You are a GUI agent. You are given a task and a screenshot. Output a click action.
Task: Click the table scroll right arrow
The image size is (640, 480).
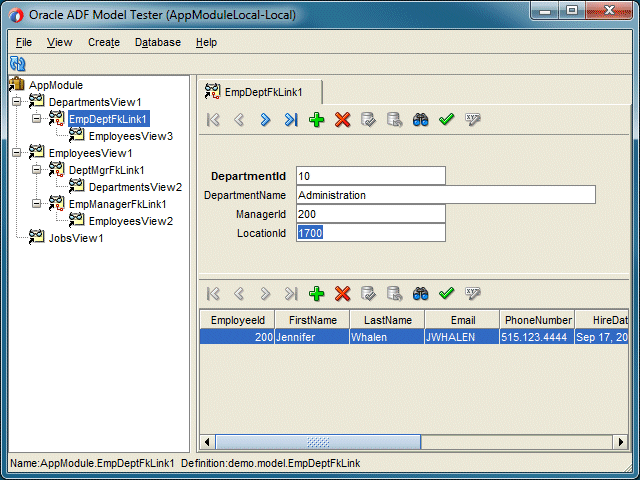pyautogui.click(x=621, y=442)
